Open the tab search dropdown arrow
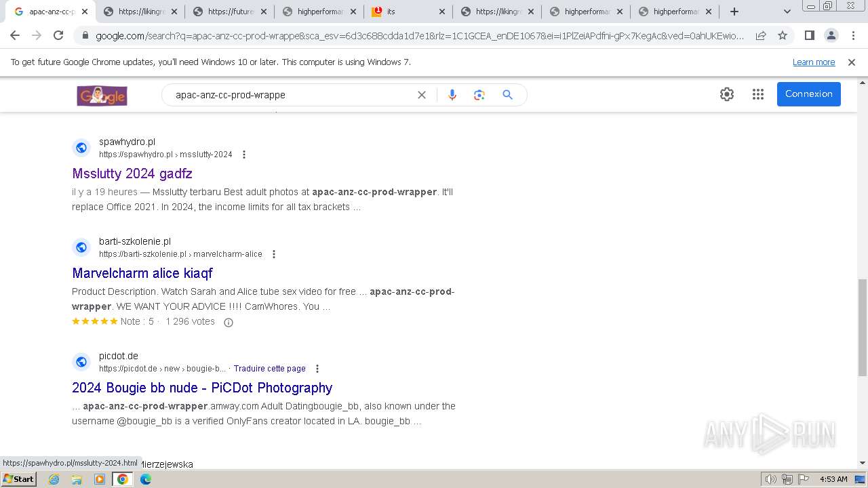868x488 pixels. pos(787,12)
